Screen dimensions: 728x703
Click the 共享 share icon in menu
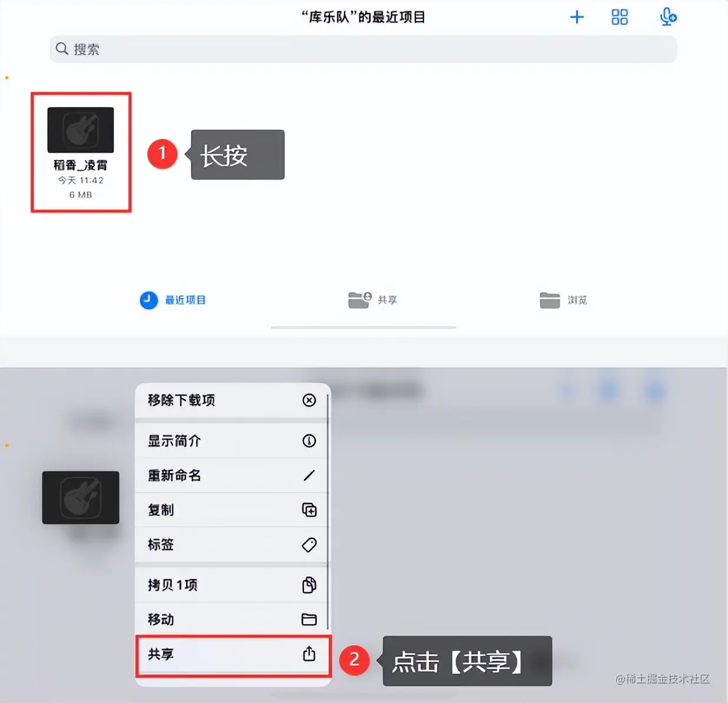(309, 654)
